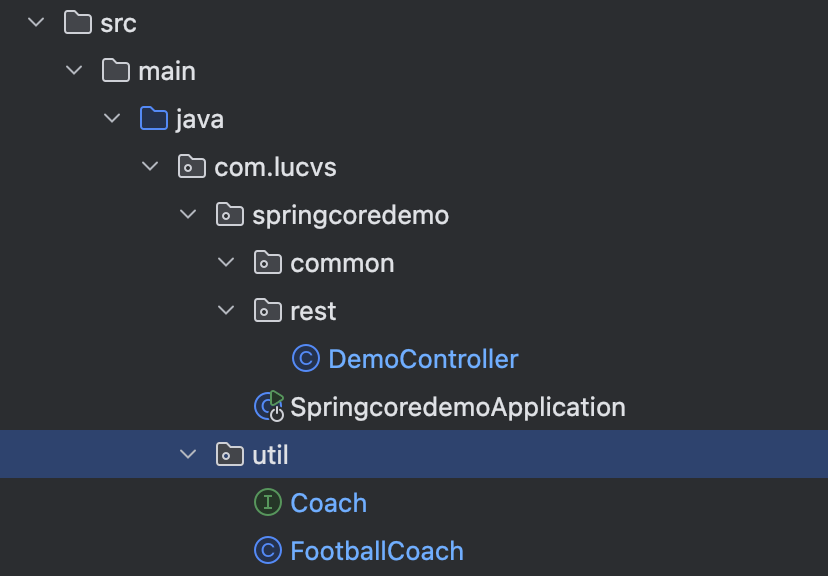Select the SpringcoredemoApplication file
This screenshot has width=828, height=576.
click(457, 407)
